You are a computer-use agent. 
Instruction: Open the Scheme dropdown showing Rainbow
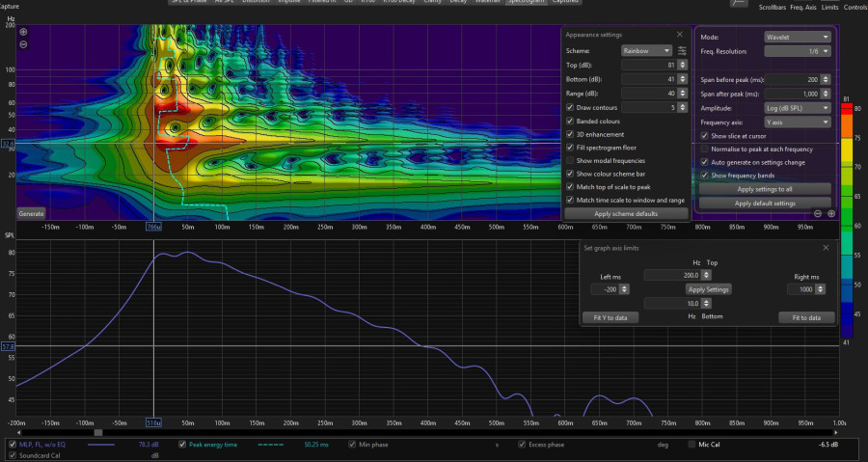[646, 51]
